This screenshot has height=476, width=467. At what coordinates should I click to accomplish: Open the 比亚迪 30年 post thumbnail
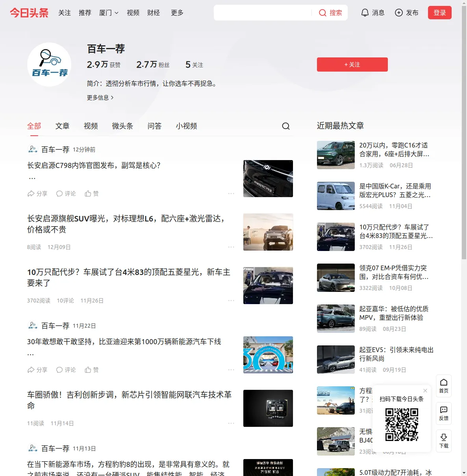[268, 355]
